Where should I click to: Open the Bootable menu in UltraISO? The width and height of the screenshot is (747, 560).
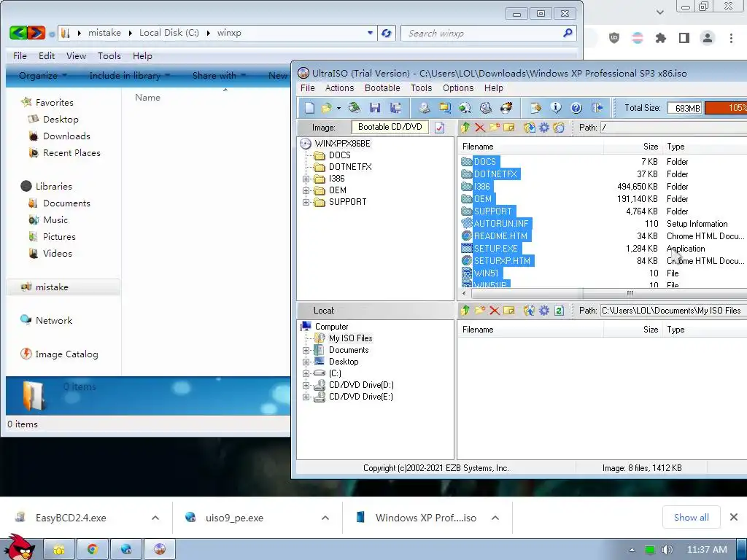382,88
